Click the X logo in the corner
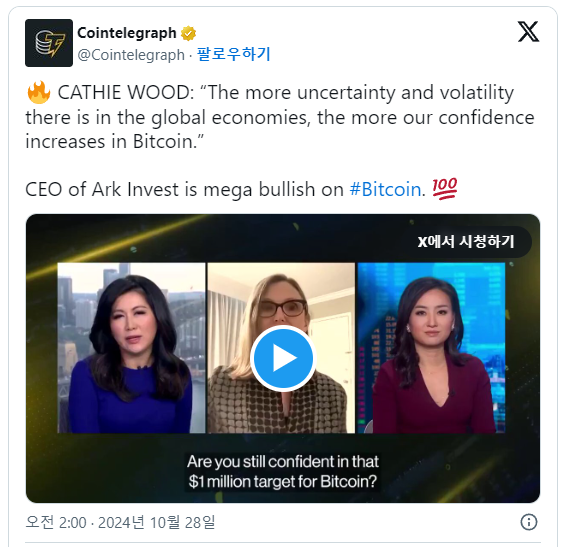 coord(528,32)
